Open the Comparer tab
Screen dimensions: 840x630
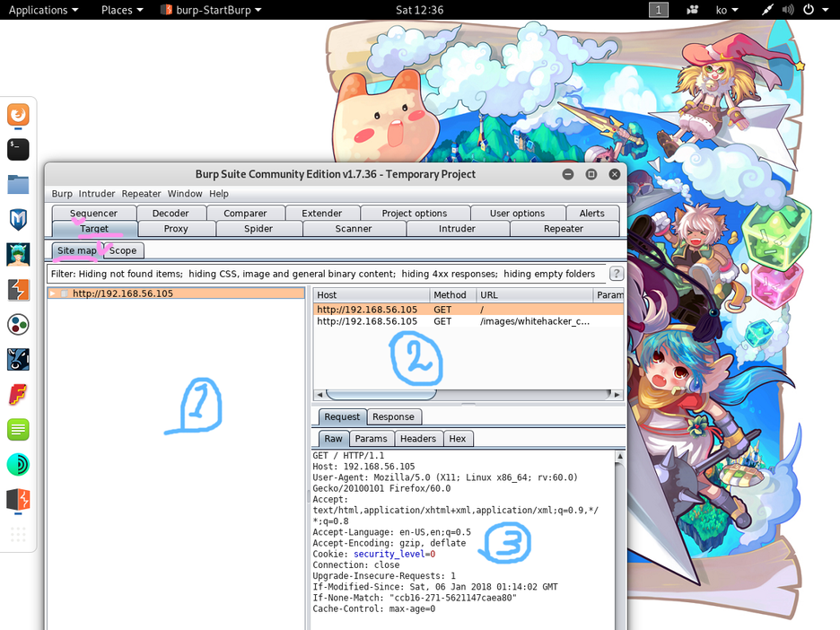point(245,214)
